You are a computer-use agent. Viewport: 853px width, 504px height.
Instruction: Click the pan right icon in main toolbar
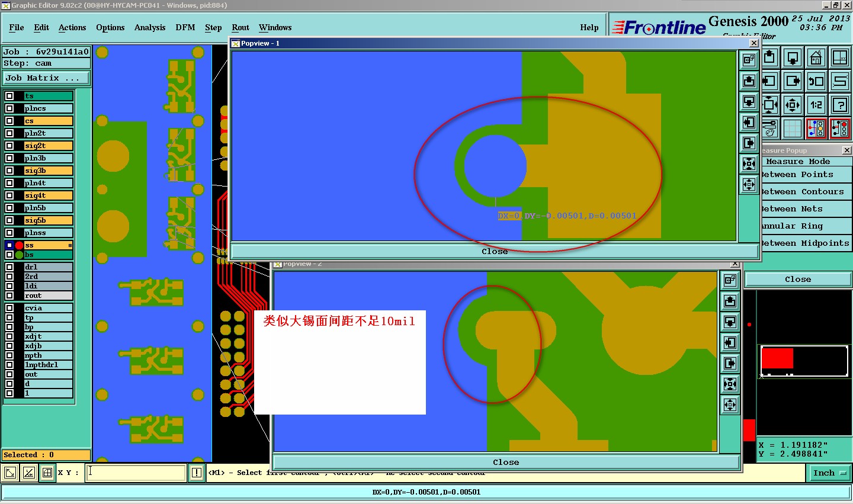(x=793, y=81)
